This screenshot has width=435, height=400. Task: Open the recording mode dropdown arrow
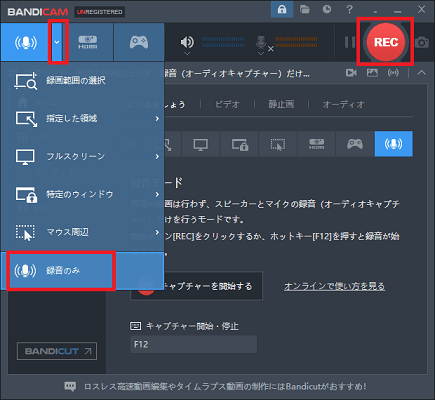[57, 42]
